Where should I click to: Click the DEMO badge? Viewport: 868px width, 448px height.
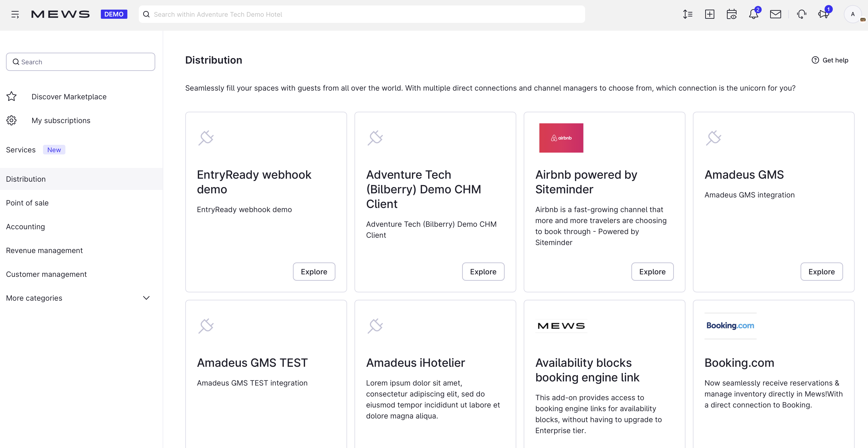click(x=114, y=14)
